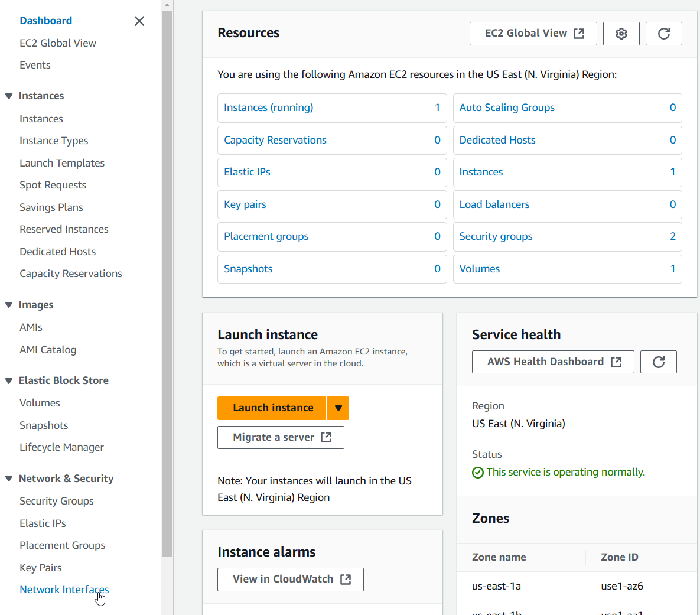Click Instances (running) resource tile
Viewport: 700px width, 615px height.
point(332,108)
